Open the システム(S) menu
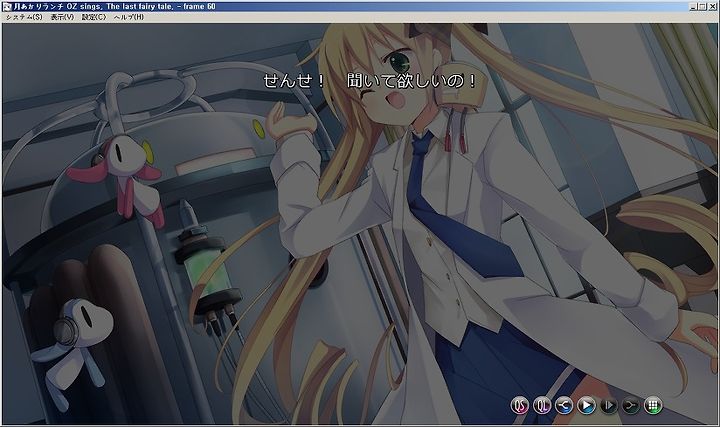The width and height of the screenshot is (720, 427). click(23, 17)
